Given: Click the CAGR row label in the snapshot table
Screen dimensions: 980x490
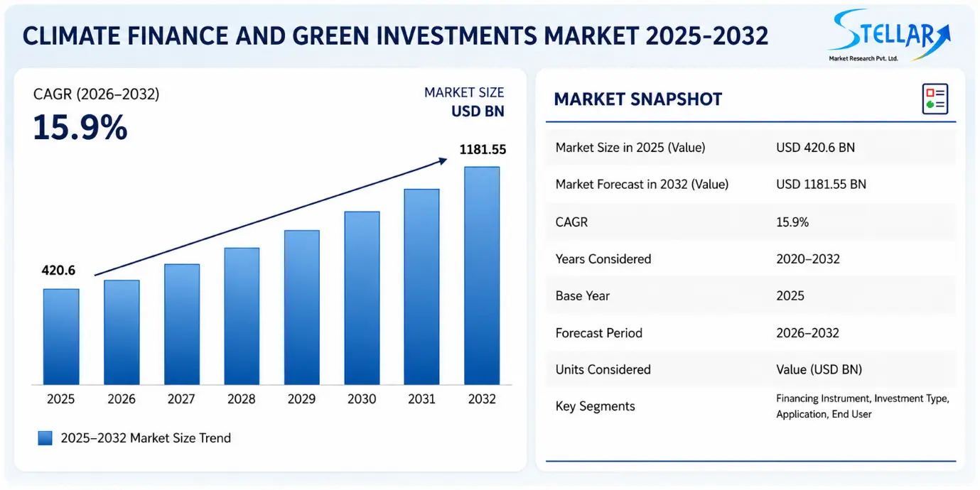Looking at the screenshot, I should point(572,222).
